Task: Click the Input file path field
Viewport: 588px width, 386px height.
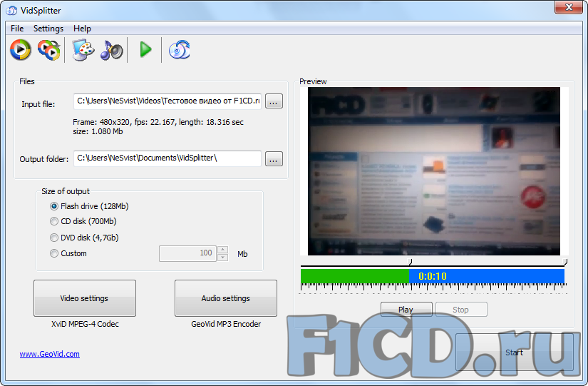Action: (167, 101)
